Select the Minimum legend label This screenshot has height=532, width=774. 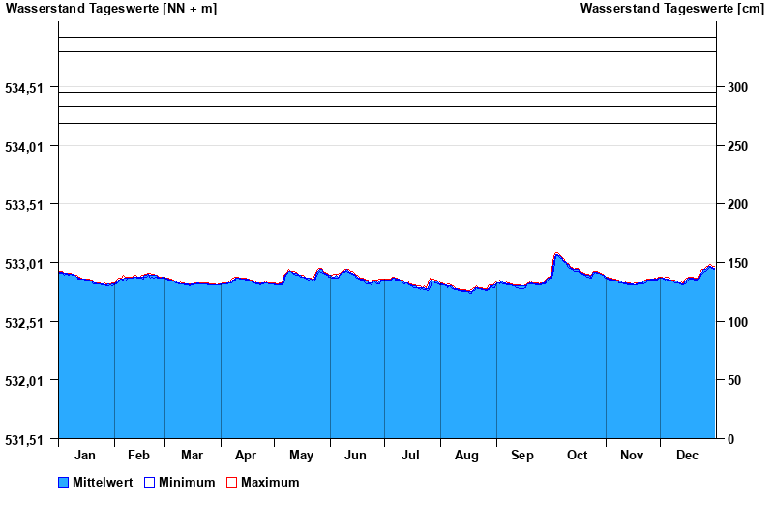(x=187, y=482)
